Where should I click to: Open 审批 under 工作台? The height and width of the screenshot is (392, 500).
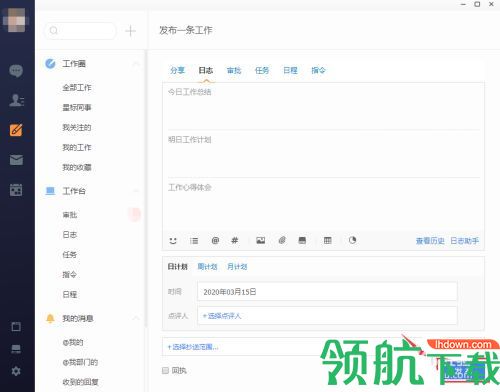pyautogui.click(x=70, y=215)
